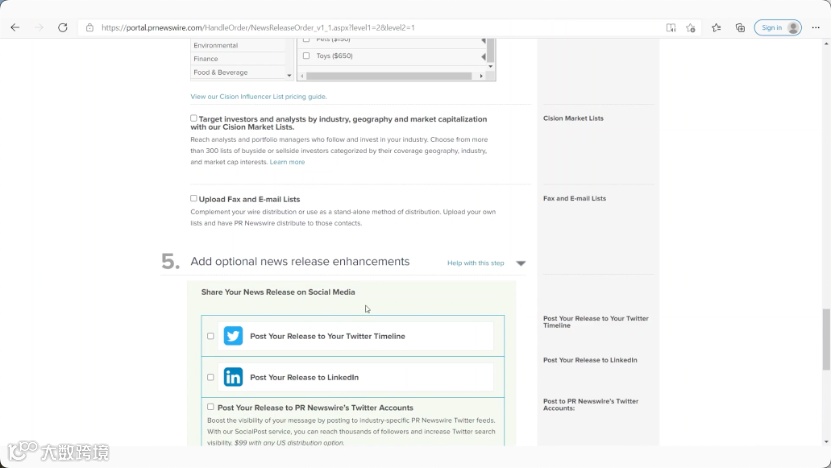Click Add optional news release enhancements heading

[x=300, y=261]
